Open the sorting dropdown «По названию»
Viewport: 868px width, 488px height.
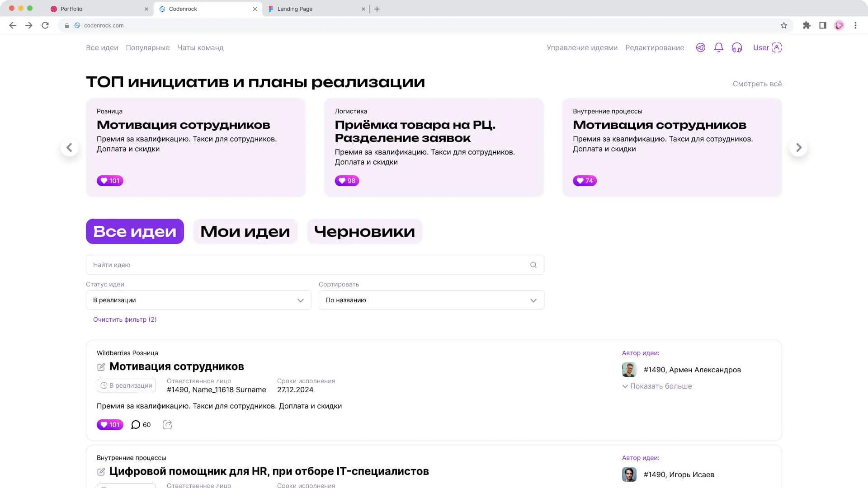[431, 300]
